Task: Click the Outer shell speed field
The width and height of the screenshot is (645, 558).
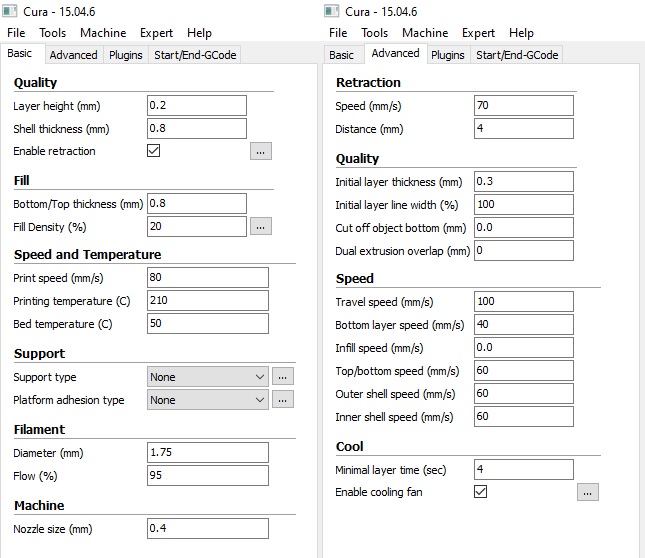Action: point(524,394)
